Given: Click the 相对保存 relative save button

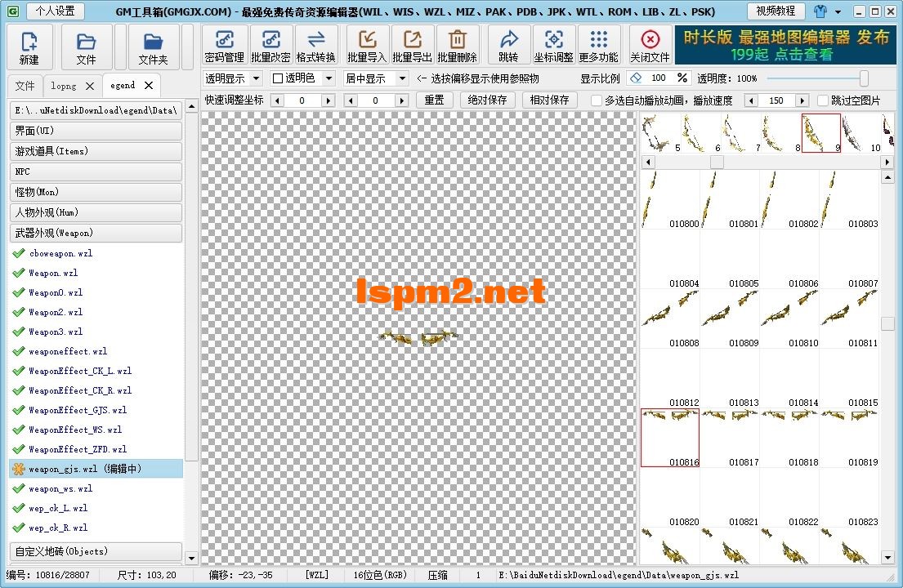Looking at the screenshot, I should [549, 100].
